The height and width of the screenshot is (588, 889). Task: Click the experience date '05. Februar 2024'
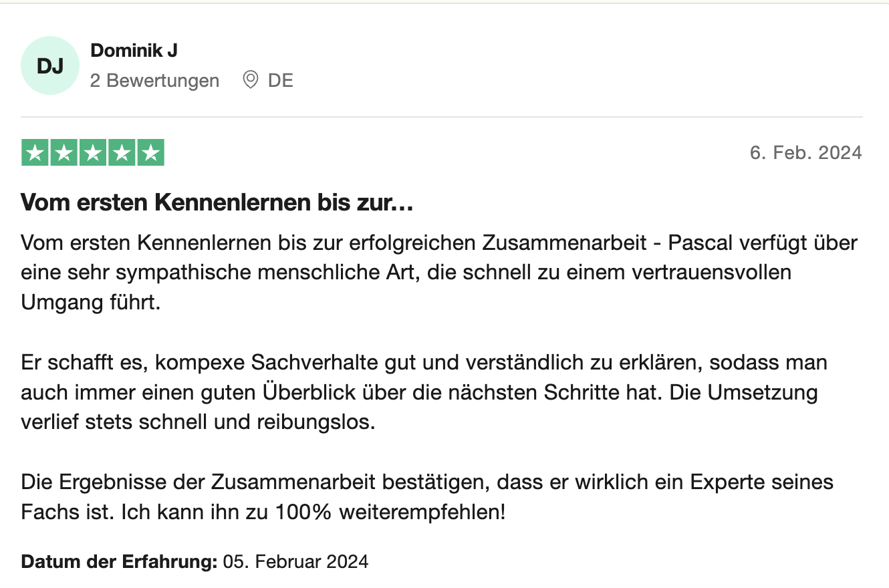pos(295,561)
